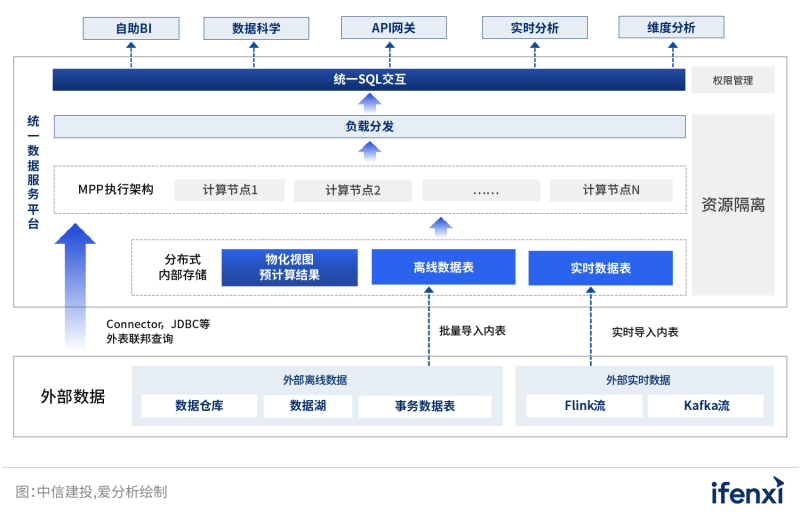
Task: Click the 权限管理 block
Action: (732, 80)
